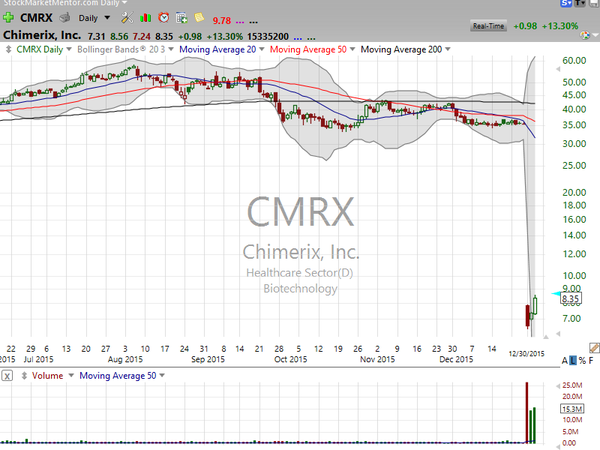Open the StockMarketMentor.com Daily layout dropdown
The height and width of the screenshot is (450, 600).
point(124,3)
